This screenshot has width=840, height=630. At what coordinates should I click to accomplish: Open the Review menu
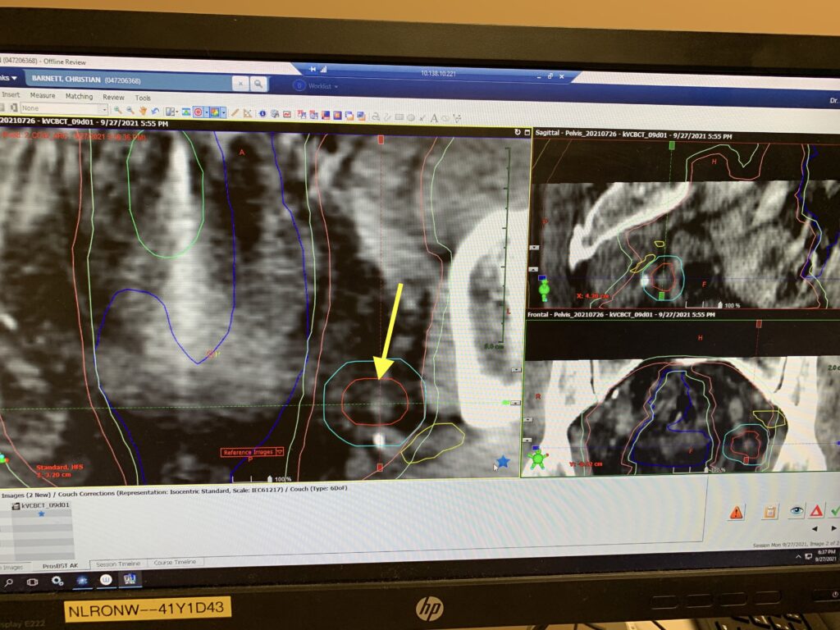point(113,97)
